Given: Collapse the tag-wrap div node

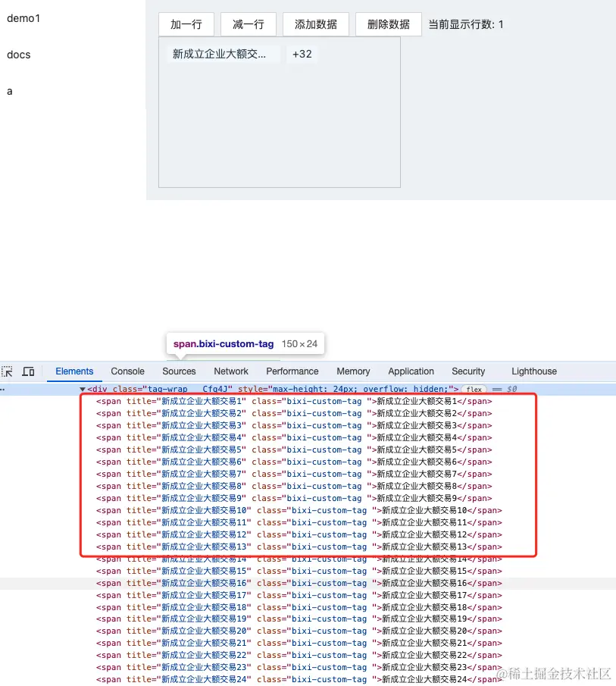Looking at the screenshot, I should (82, 389).
